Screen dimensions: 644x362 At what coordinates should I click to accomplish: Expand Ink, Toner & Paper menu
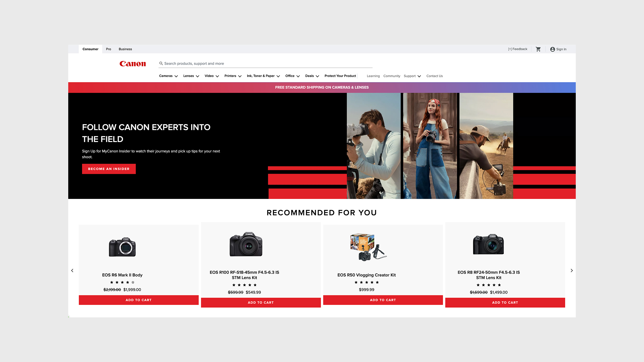pos(263,76)
